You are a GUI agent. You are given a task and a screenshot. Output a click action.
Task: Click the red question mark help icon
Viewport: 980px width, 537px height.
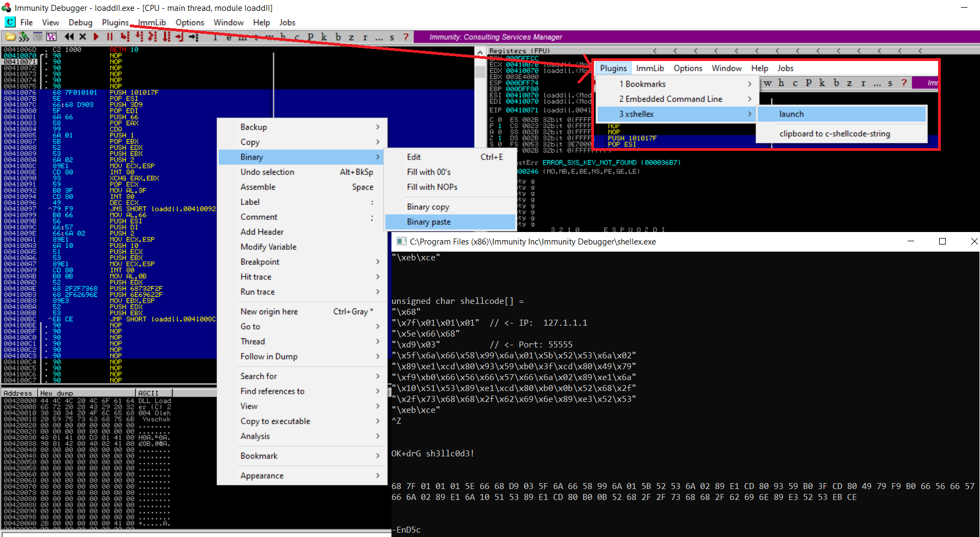pos(406,37)
